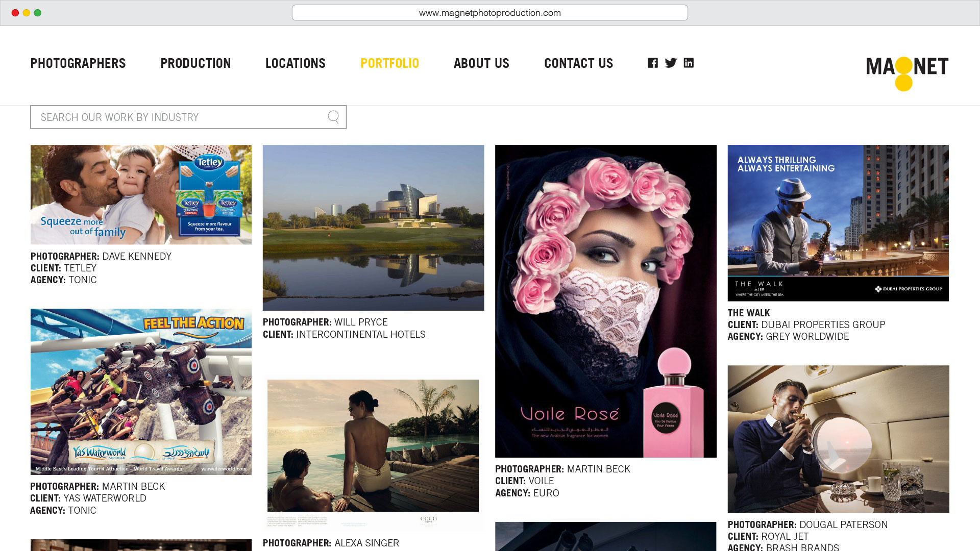Open the Tetley family ad thumbnail

(x=141, y=194)
